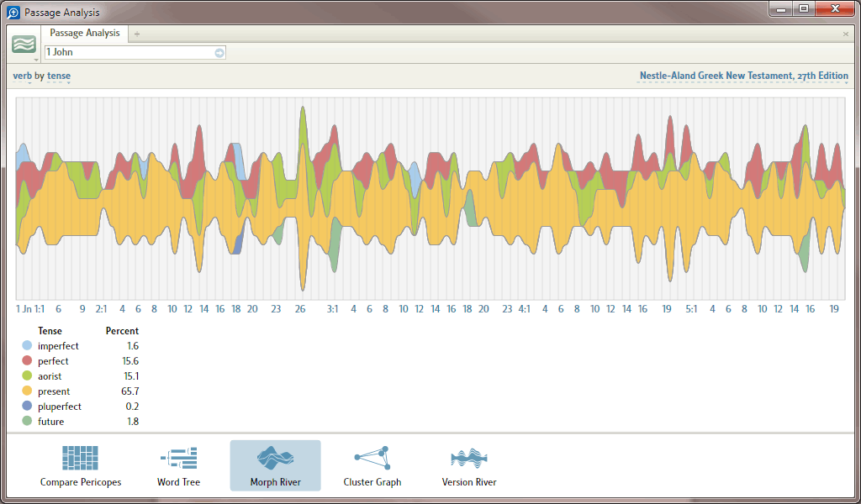Switch to Morph River view

tap(275, 465)
